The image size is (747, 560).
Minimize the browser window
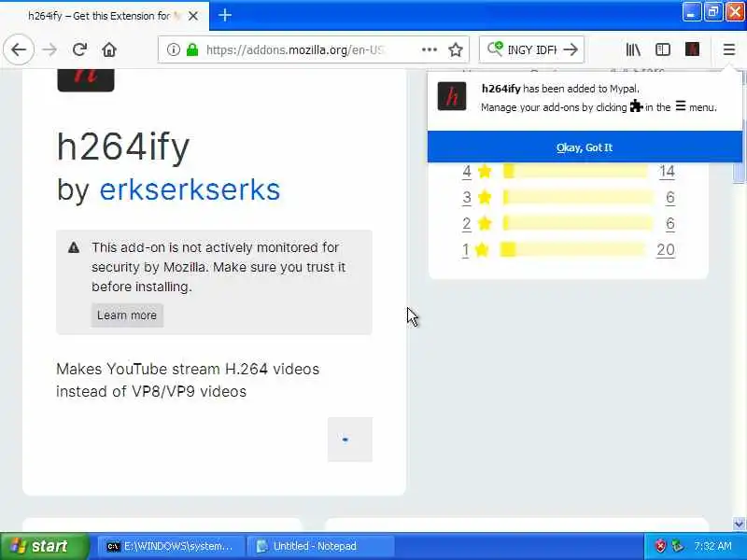691,12
